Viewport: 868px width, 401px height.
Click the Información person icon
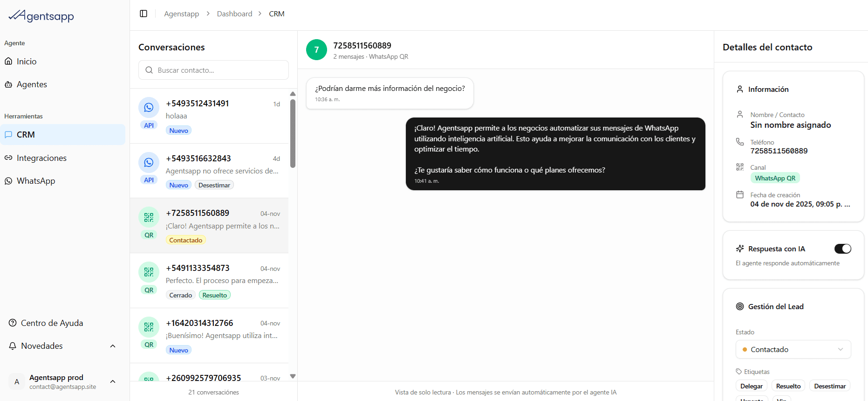[x=740, y=89]
